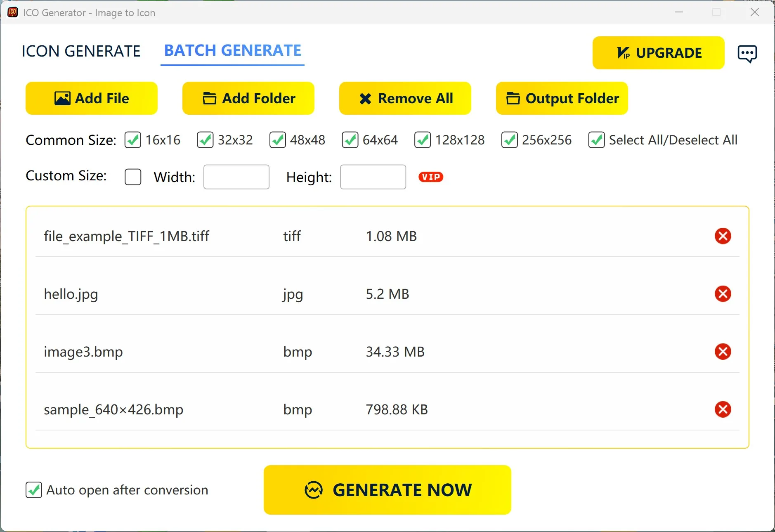The image size is (775, 532).
Task: Uncheck the 128x128 size checkbox
Action: (423, 140)
